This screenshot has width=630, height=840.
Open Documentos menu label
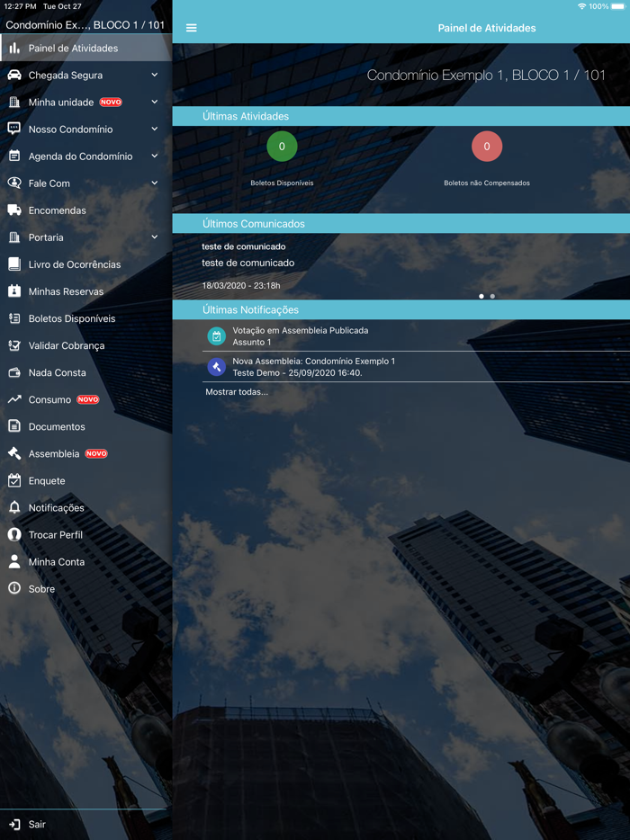click(57, 427)
